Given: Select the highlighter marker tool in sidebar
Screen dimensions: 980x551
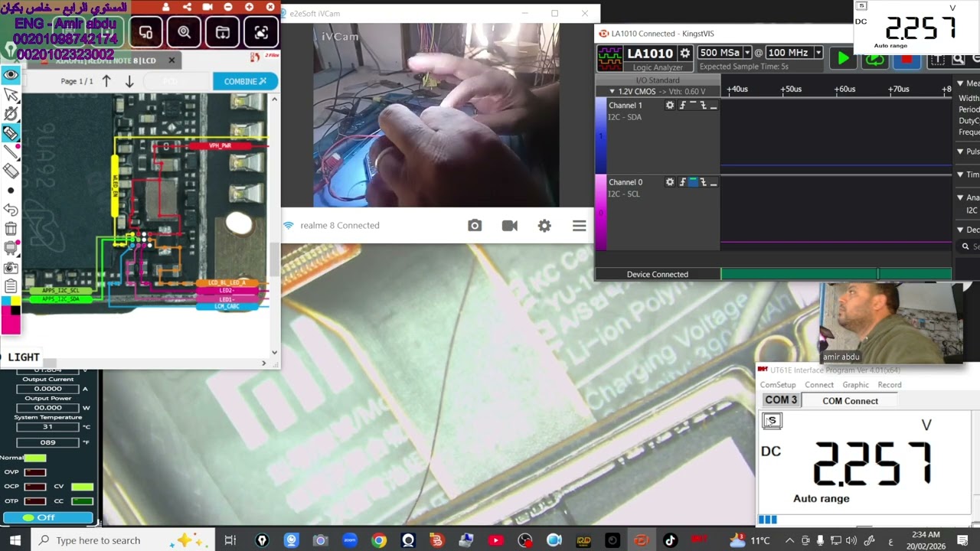Looking at the screenshot, I should [x=11, y=133].
